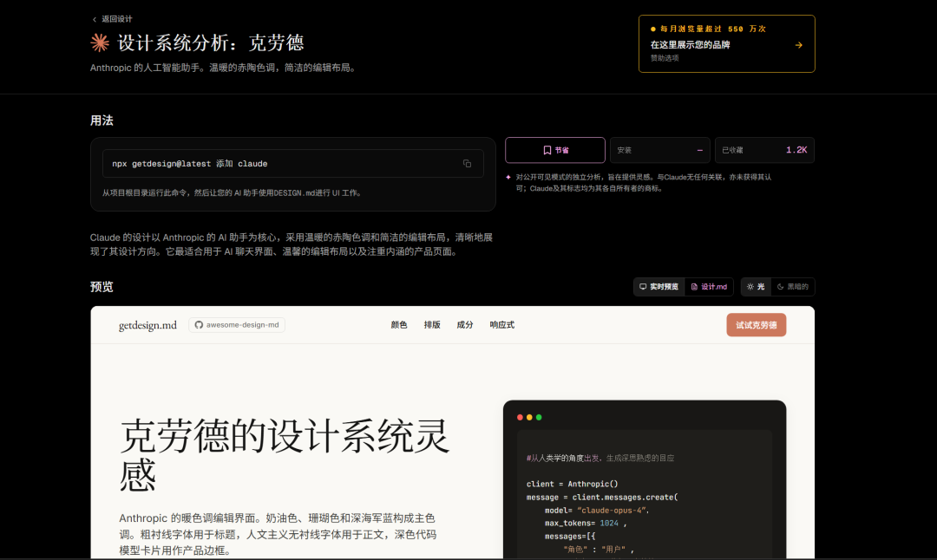Image resolution: width=937 pixels, height=560 pixels.
Task: Click the yellow dot in code window
Action: click(529, 417)
